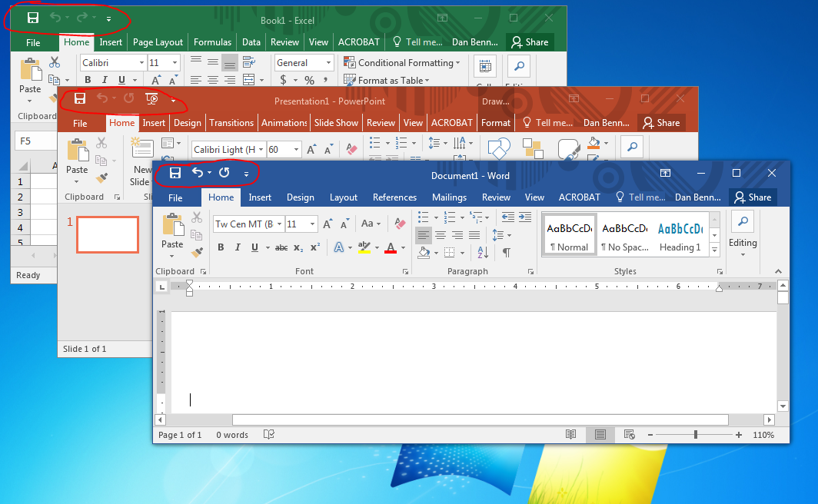818x504 pixels.
Task: Start the slideshow from PowerPoint's Quick Access Toolbar
Action: 151,99
